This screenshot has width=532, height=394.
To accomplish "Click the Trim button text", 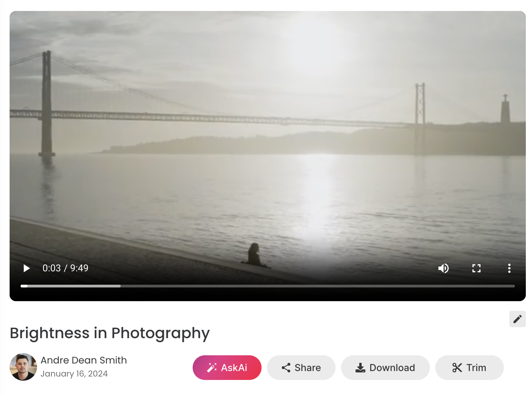I will tap(476, 368).
